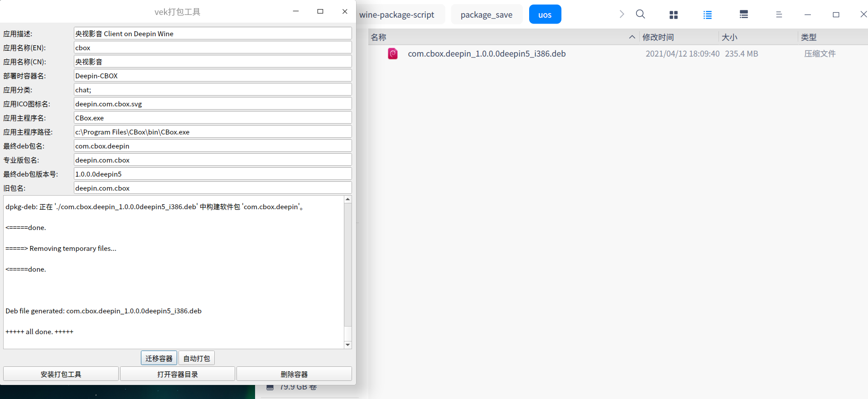This screenshot has width=868, height=399.
Task: Minimize the file manager window
Action: 807,14
